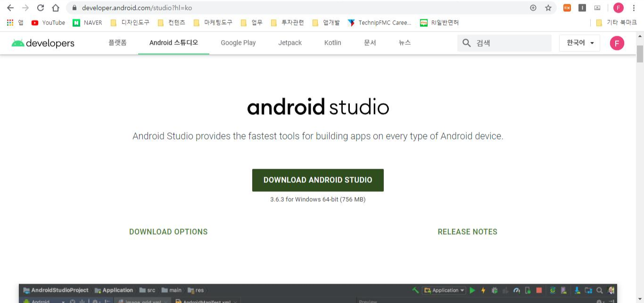Open the orange EX extension icon
Screen dimensions: 644x303
click(x=567, y=8)
